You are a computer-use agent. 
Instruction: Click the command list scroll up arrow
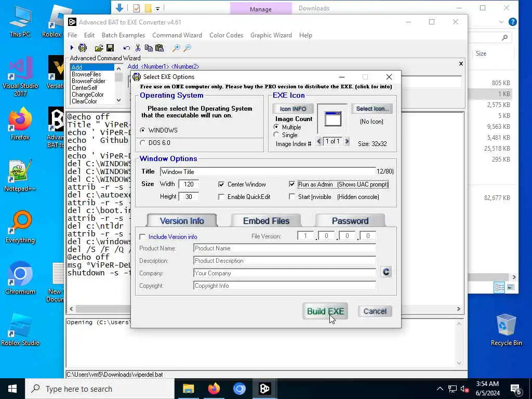[118, 69]
